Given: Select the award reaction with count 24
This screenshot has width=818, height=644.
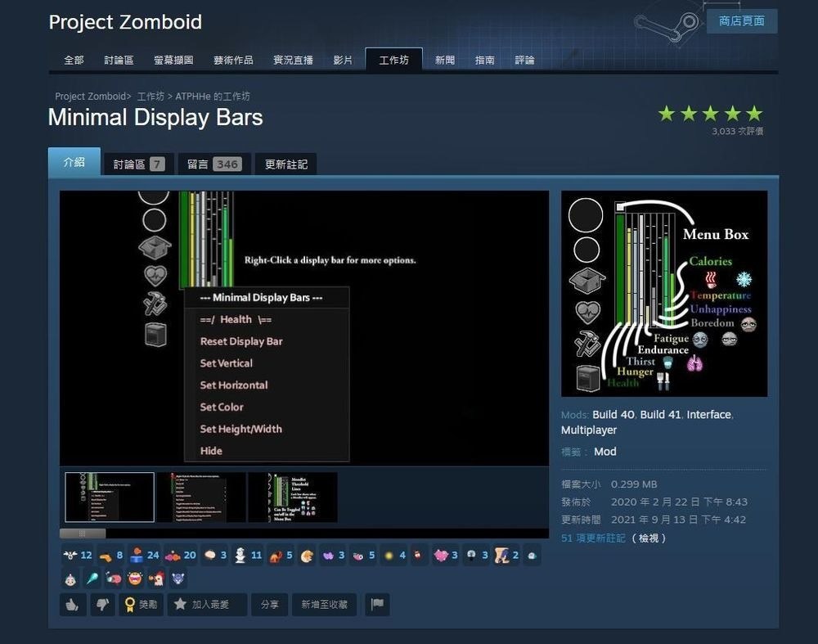Looking at the screenshot, I should (145, 556).
